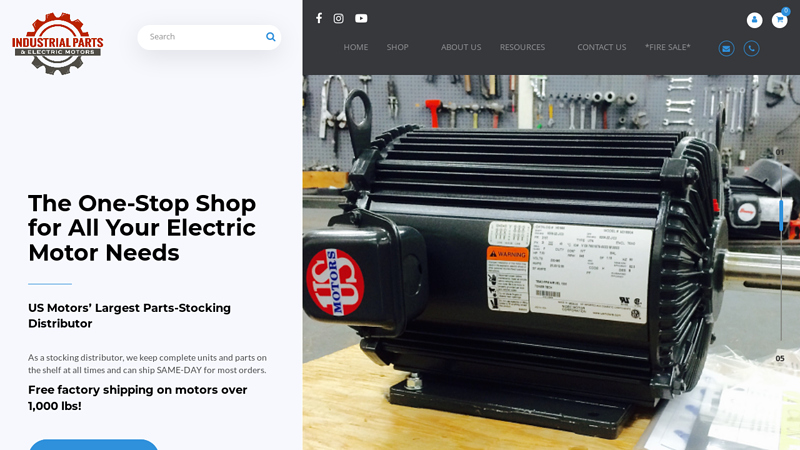This screenshot has height=450, width=800.
Task: Open the *FIRE SALE* page
Action: [667, 47]
